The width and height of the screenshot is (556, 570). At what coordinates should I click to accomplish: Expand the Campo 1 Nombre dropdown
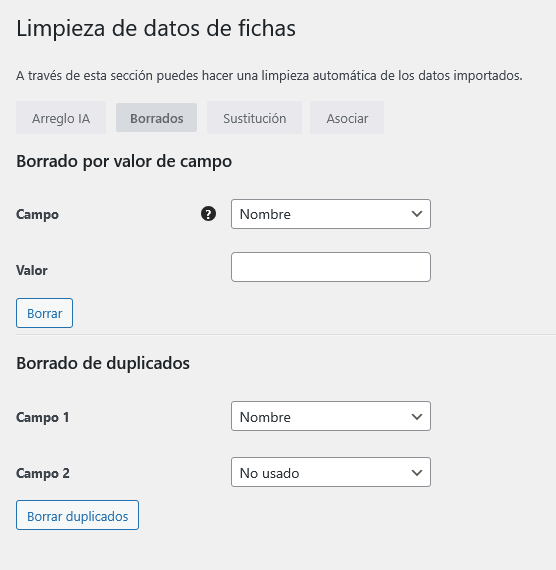[331, 416]
